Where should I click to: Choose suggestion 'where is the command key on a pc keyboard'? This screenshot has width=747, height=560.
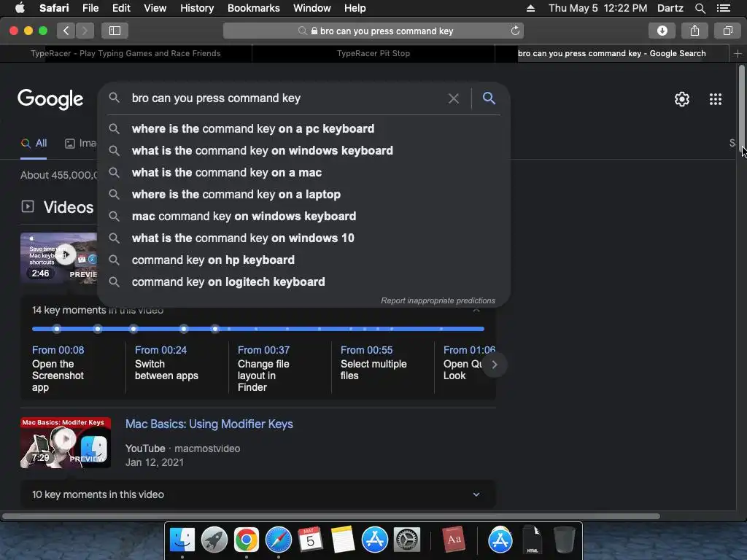303,128
